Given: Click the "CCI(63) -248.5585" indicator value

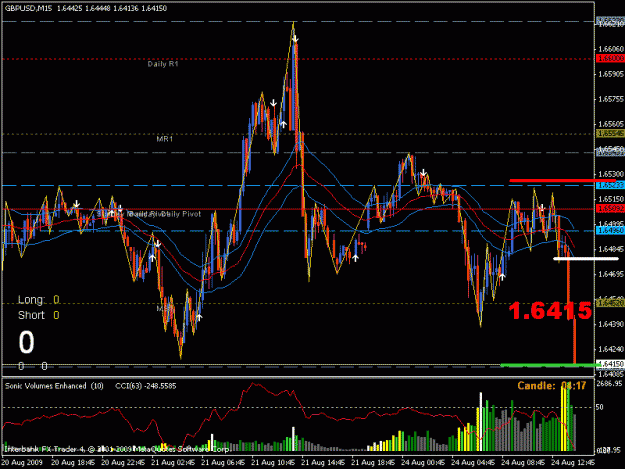Looking at the screenshot, I should 145,386.
